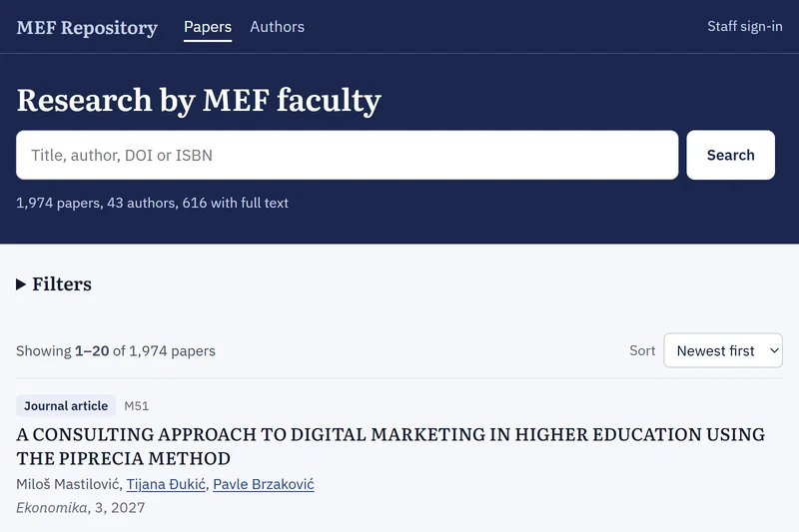The image size is (799, 532).
Task: Open author Tijana Đukić's page
Action: [x=166, y=484]
